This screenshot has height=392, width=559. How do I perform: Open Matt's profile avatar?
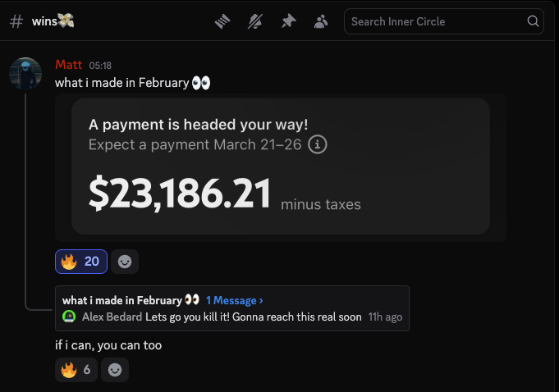(25, 74)
